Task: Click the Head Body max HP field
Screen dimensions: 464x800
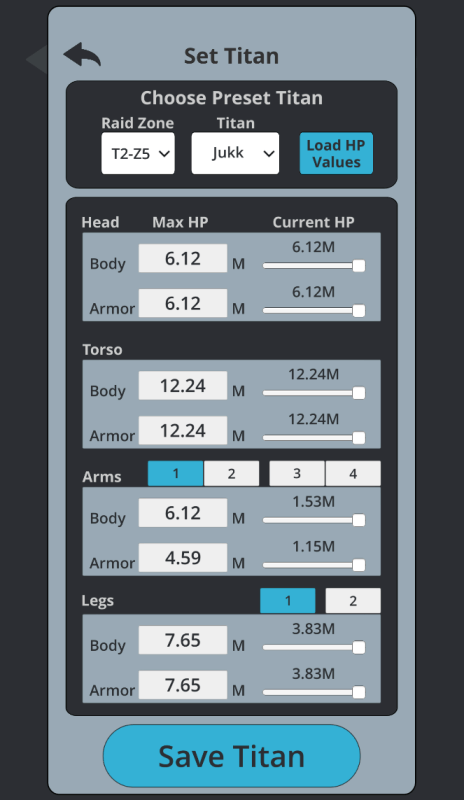Action: tap(183, 258)
